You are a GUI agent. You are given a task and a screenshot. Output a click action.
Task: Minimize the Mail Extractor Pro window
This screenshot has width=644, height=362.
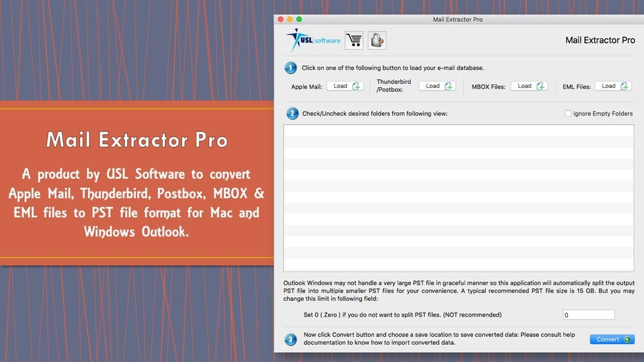(290, 19)
